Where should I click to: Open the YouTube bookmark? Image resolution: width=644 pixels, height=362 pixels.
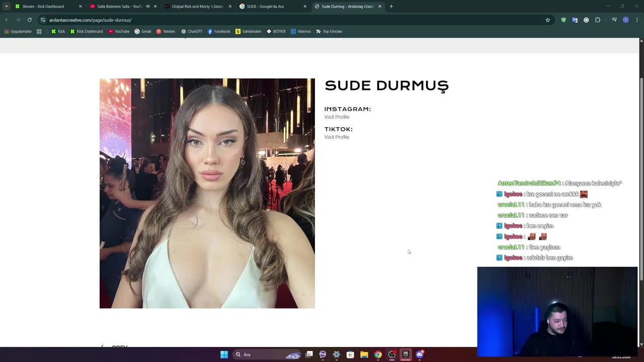coord(119,31)
